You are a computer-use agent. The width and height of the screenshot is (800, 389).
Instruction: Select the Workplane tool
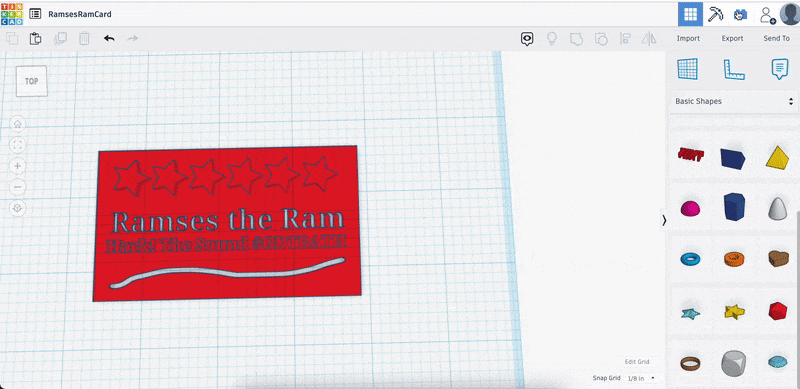tap(688, 69)
